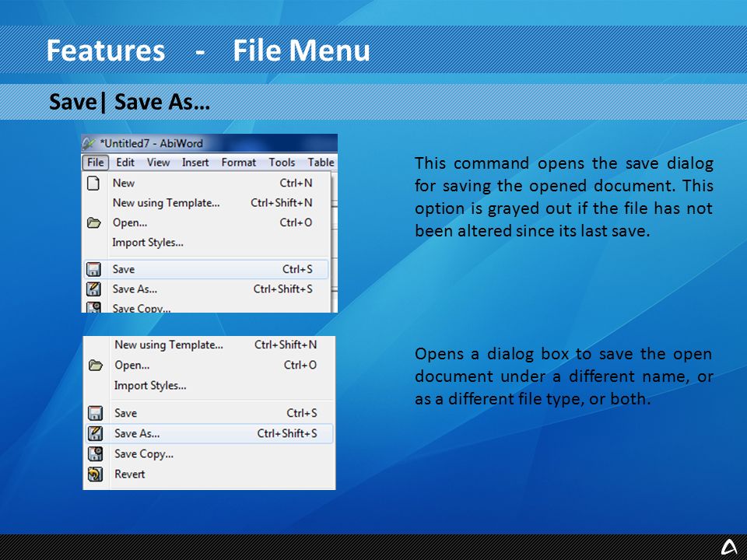The width and height of the screenshot is (747, 560).
Task: Click the highlighted Save floppy icon in upper menu
Action: click(x=93, y=269)
